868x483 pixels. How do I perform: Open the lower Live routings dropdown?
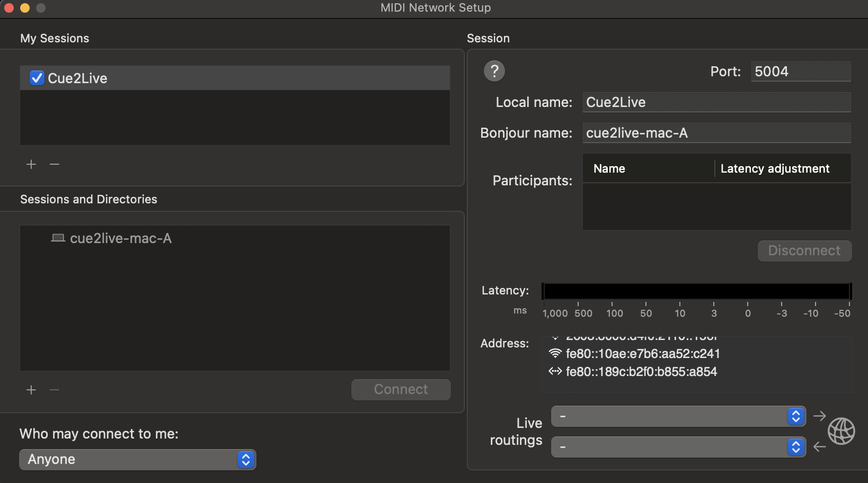pyautogui.click(x=678, y=447)
